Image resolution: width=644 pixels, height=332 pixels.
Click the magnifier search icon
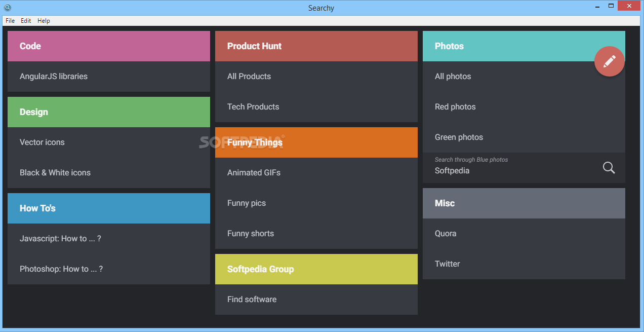click(x=609, y=168)
